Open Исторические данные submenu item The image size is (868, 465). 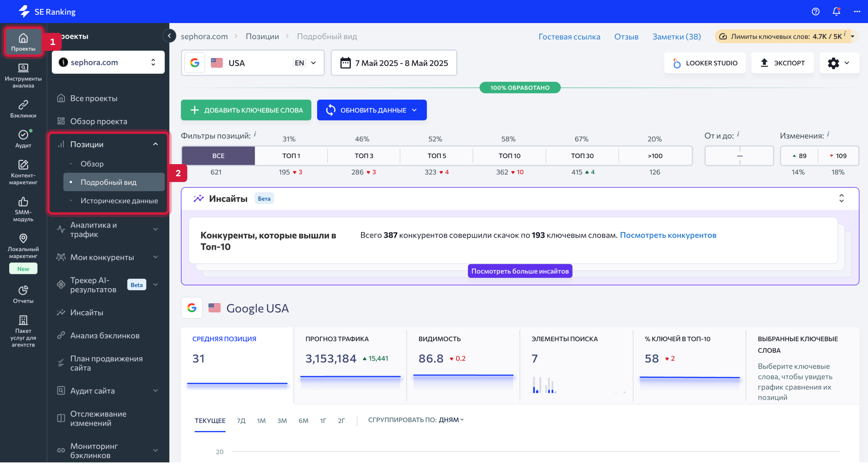[x=119, y=201]
